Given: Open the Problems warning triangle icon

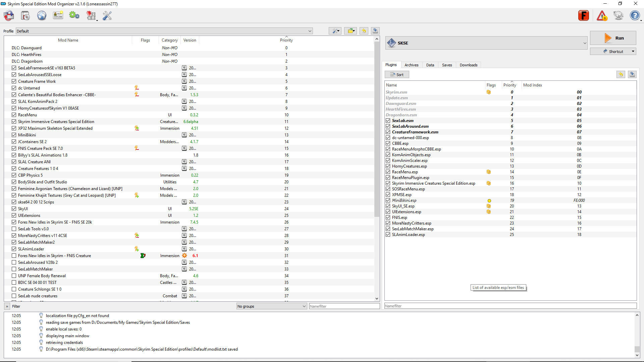Looking at the screenshot, I should [602, 15].
